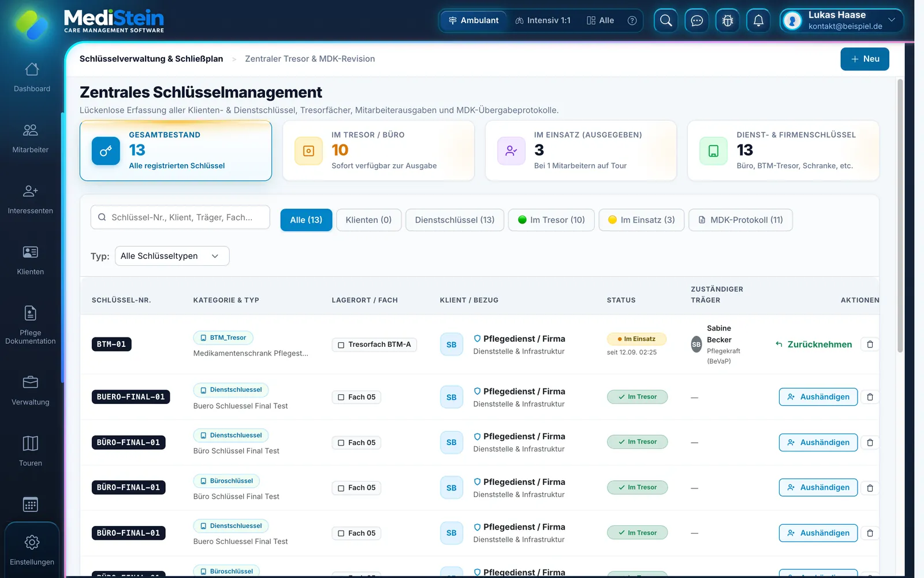Open Einstellungen gear in sidebar
The image size is (924, 578).
(32, 550)
